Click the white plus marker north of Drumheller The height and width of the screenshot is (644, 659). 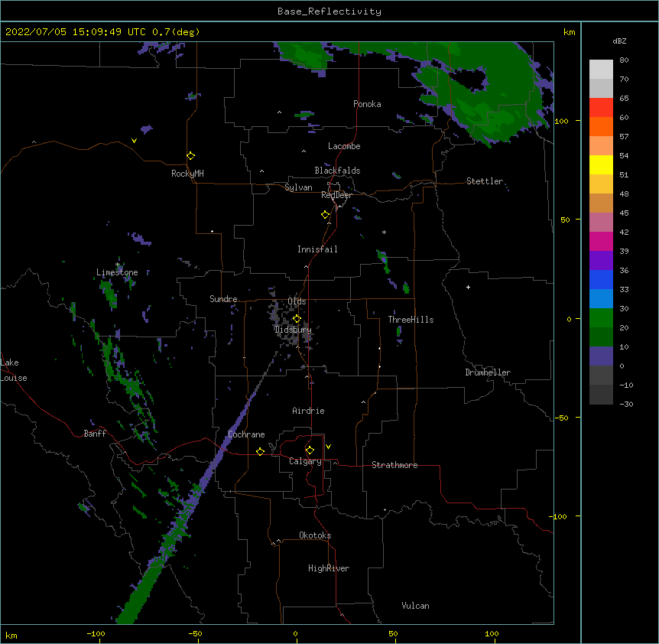click(468, 287)
